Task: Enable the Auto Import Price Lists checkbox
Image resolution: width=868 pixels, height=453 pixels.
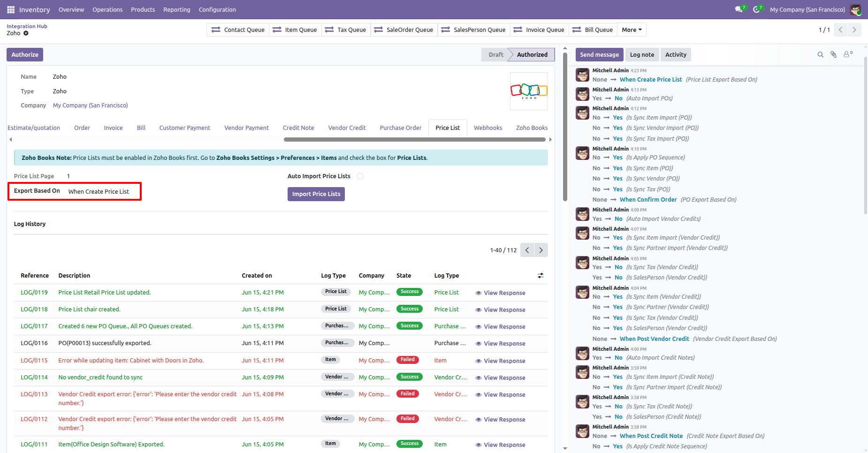Action: point(360,176)
